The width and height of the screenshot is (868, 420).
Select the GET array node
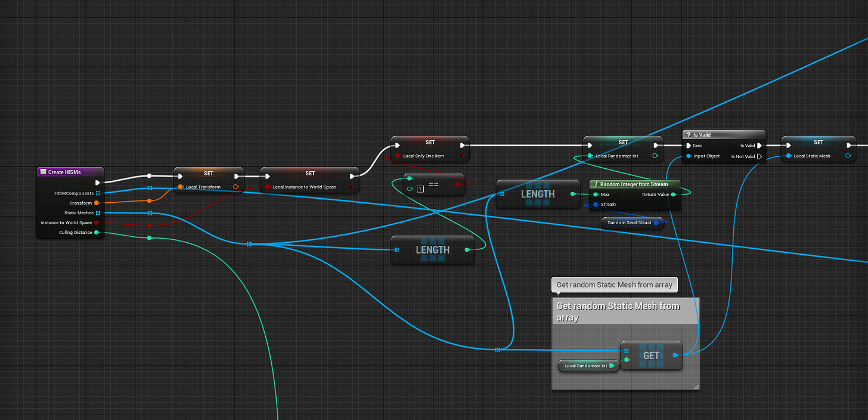652,356
